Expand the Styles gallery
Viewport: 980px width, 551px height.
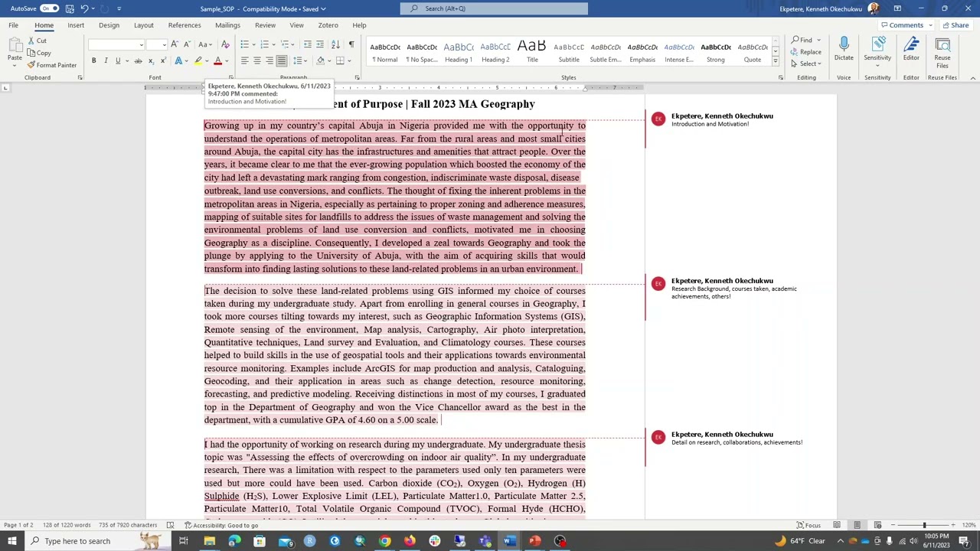coord(775,61)
